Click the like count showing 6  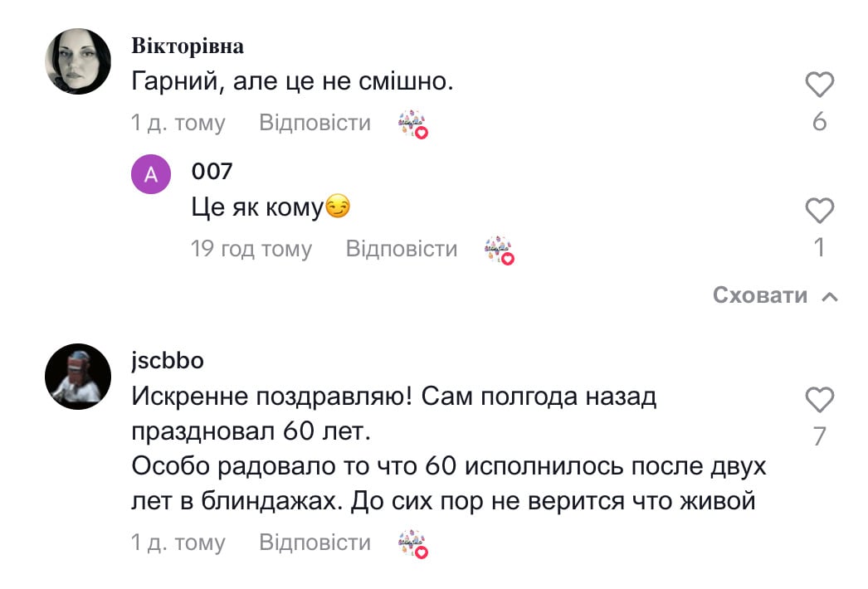tap(819, 120)
